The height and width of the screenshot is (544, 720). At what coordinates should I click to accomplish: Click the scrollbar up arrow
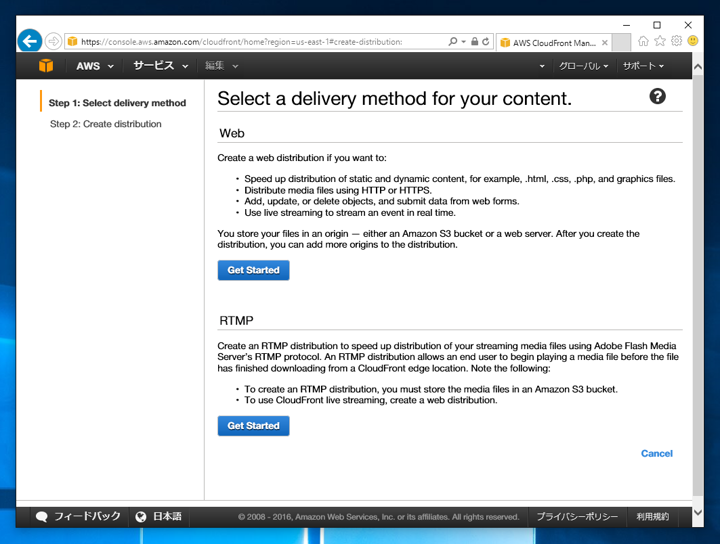(698, 67)
